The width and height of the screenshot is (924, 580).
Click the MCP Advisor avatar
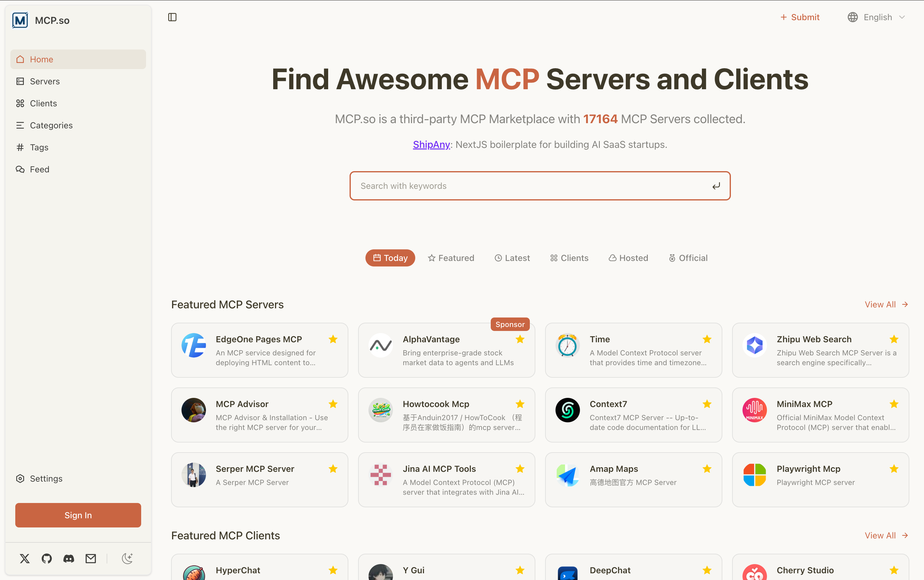point(194,410)
